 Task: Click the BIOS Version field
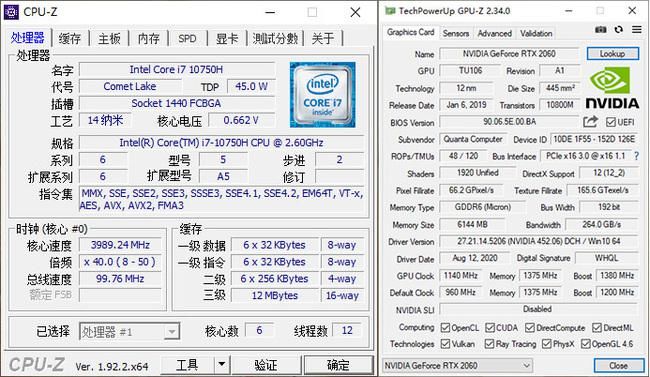coord(509,122)
